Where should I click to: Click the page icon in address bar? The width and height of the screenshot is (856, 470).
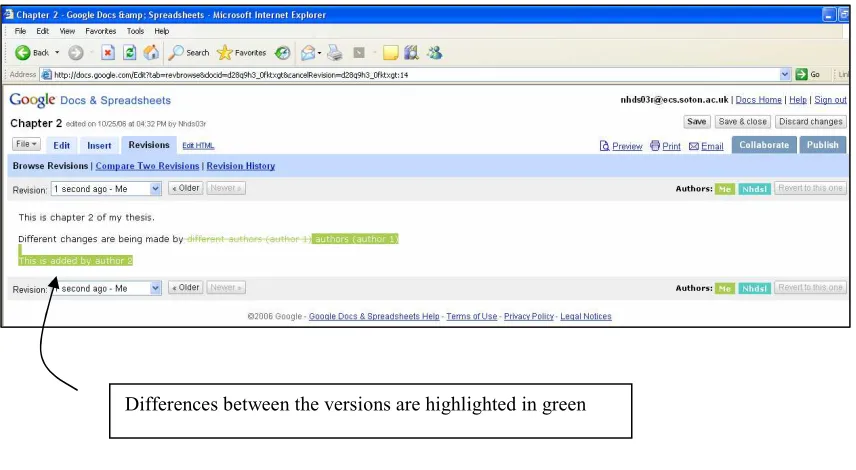(x=46, y=74)
